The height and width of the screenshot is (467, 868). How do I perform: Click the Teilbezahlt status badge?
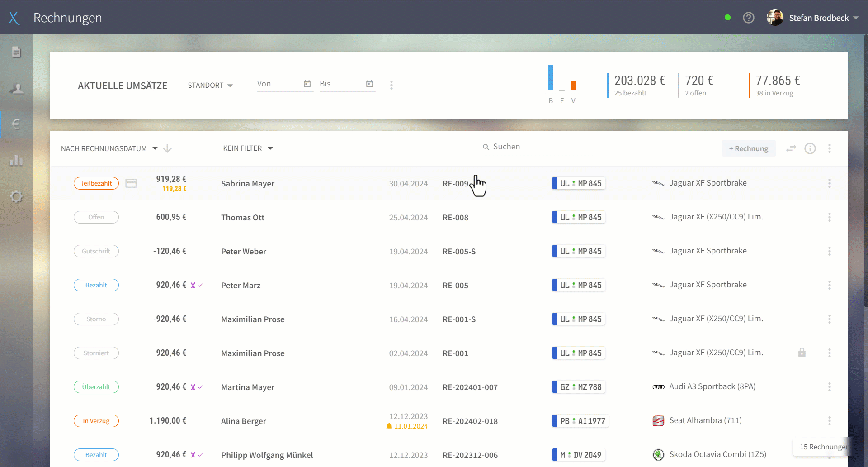tap(96, 183)
